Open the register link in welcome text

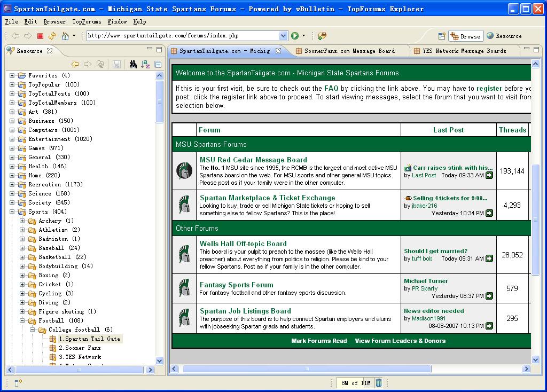pyautogui.click(x=489, y=88)
